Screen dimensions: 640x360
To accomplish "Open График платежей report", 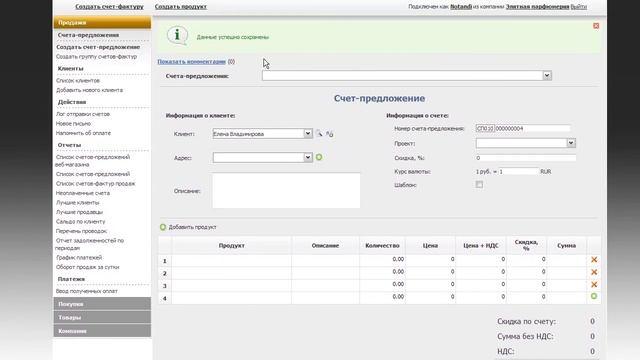I will pyautogui.click(x=79, y=258).
